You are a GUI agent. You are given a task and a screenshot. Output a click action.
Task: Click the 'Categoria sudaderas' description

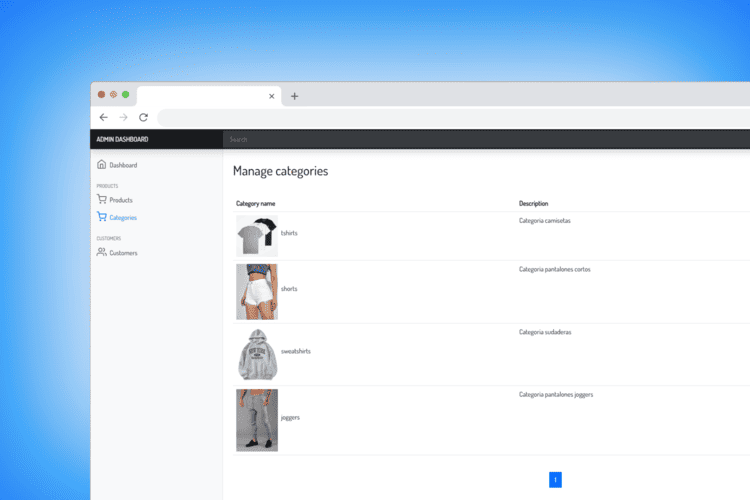click(545, 332)
